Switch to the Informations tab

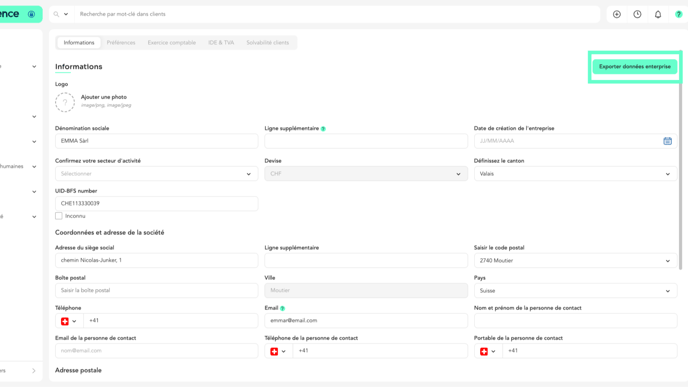(x=79, y=43)
